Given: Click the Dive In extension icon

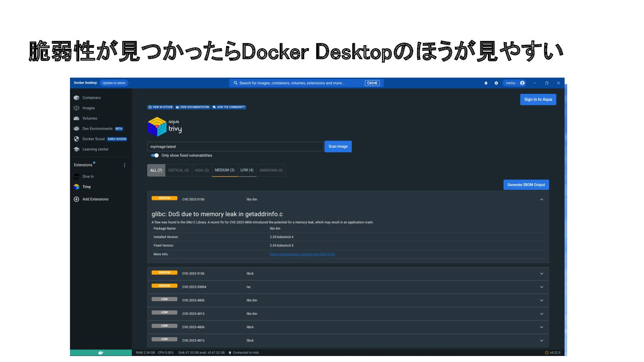Looking at the screenshot, I should coord(76,176).
